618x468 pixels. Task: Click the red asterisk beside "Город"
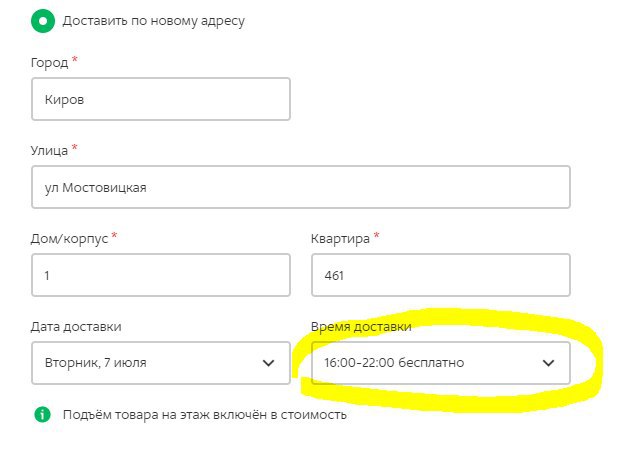pos(75,60)
